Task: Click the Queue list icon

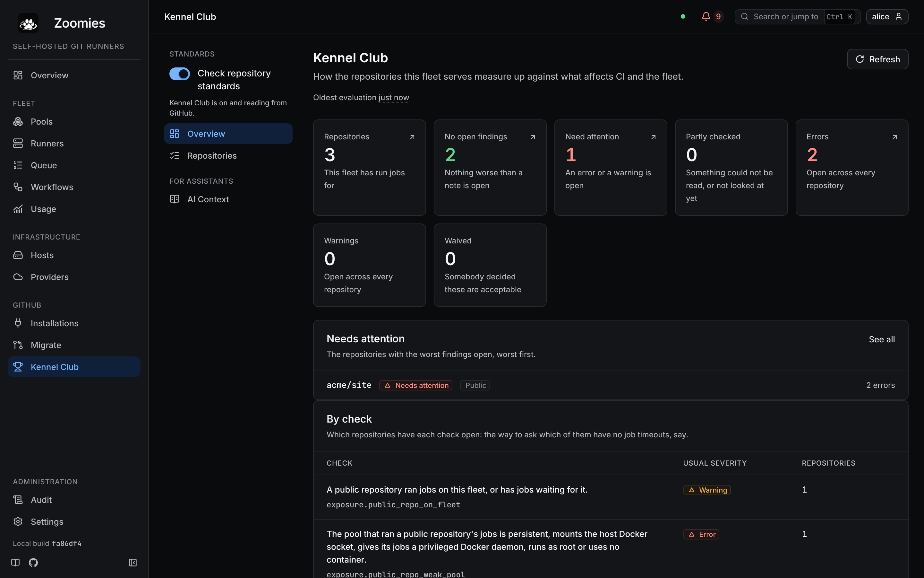Action: pyautogui.click(x=18, y=165)
